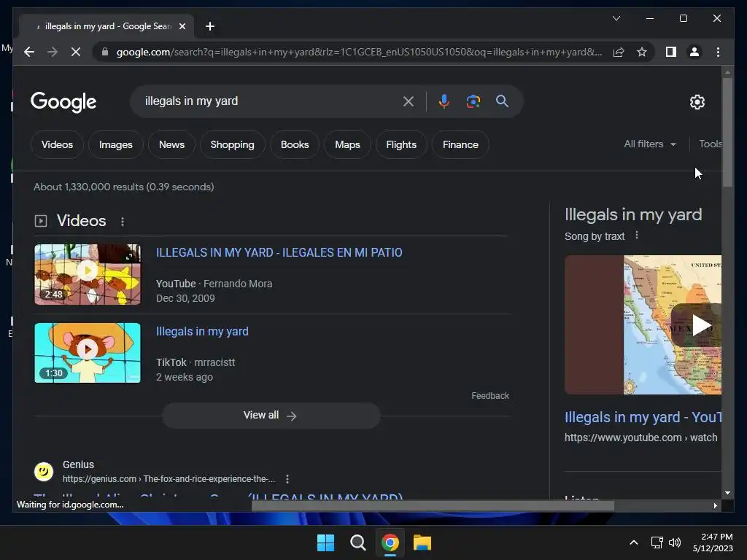Filter results by Videos

click(x=57, y=144)
